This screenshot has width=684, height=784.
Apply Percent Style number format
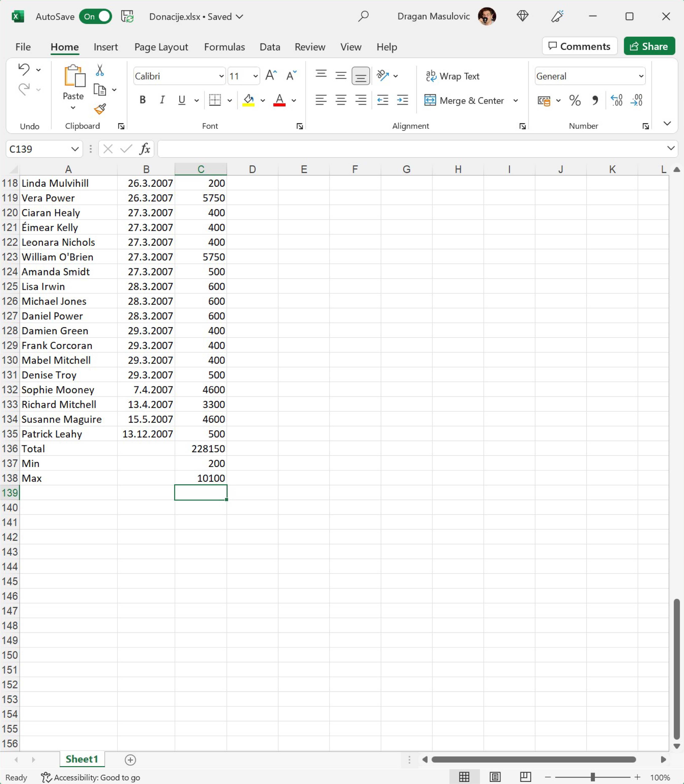tap(575, 100)
